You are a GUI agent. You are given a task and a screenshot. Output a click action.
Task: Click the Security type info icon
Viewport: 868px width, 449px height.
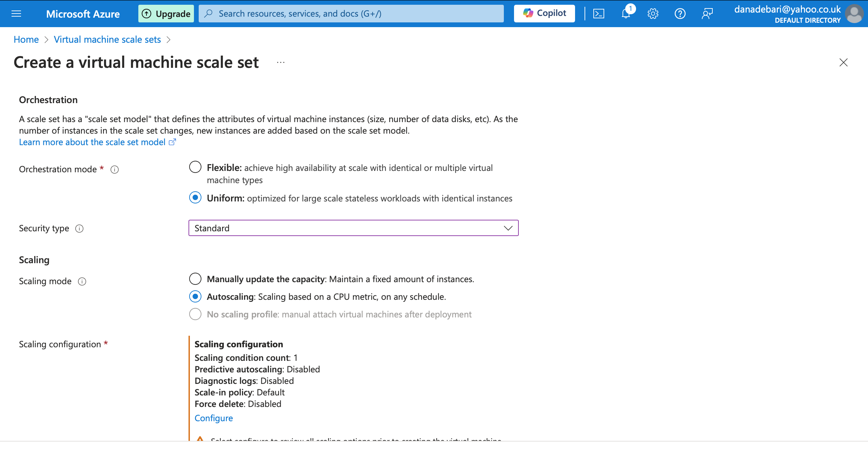(x=79, y=229)
